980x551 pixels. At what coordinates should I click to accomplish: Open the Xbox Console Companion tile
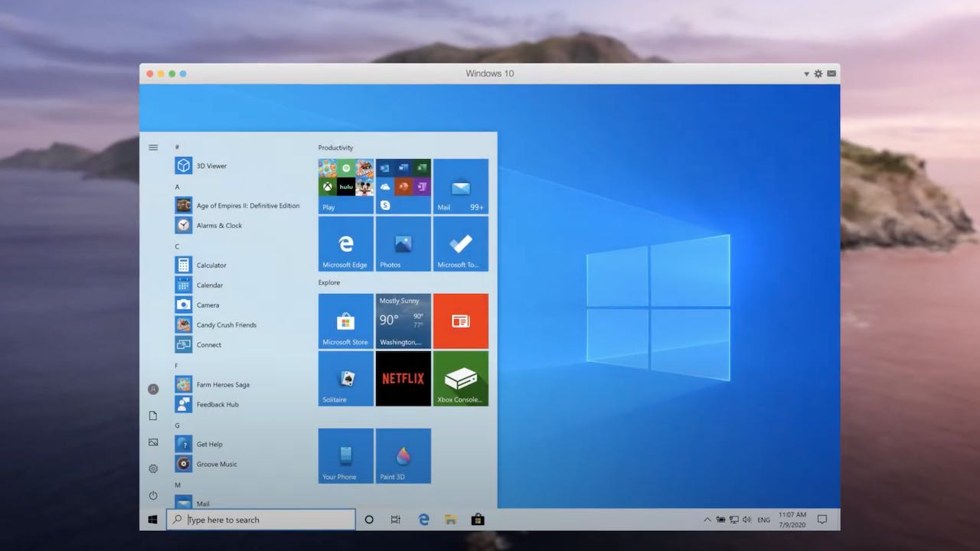click(461, 379)
